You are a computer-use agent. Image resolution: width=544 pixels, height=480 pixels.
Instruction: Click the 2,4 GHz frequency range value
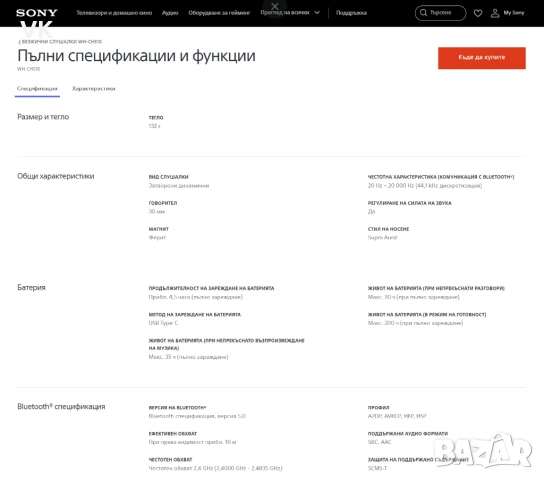(215, 468)
